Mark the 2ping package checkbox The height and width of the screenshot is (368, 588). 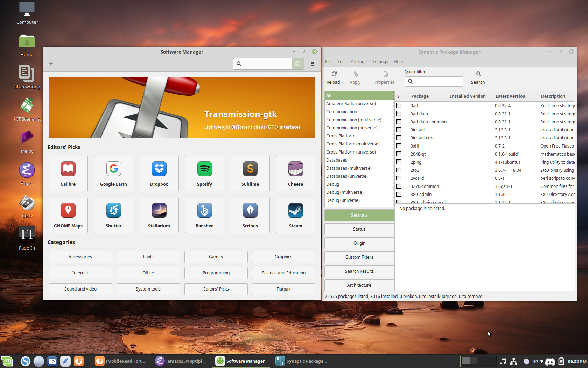tap(399, 162)
